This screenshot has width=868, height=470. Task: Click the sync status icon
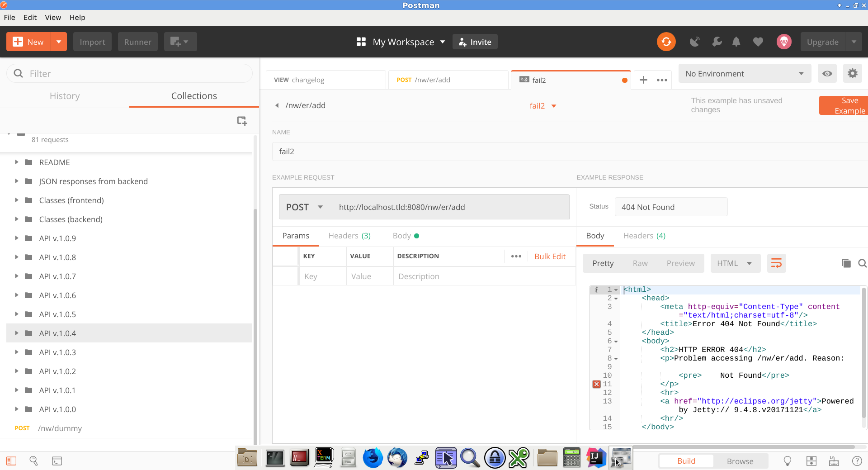pos(666,42)
